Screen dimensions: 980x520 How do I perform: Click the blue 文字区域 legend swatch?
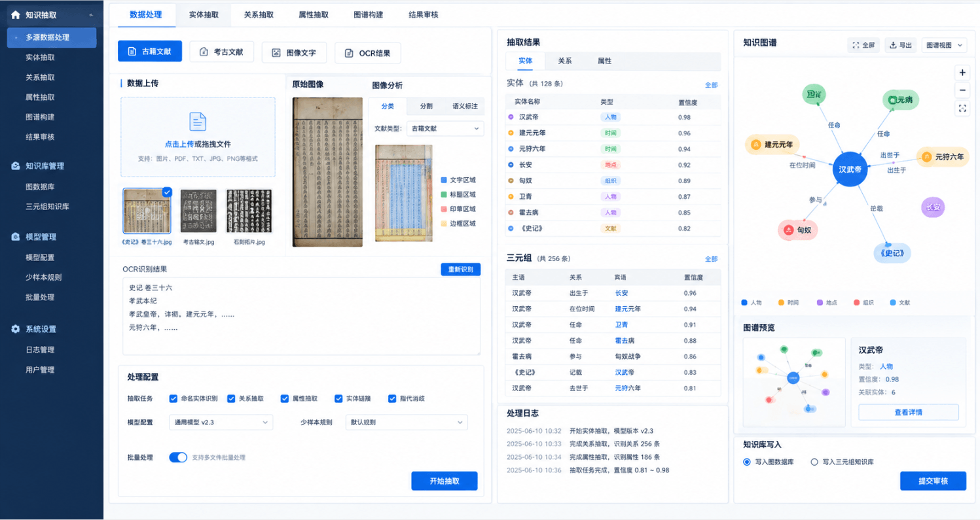(444, 180)
